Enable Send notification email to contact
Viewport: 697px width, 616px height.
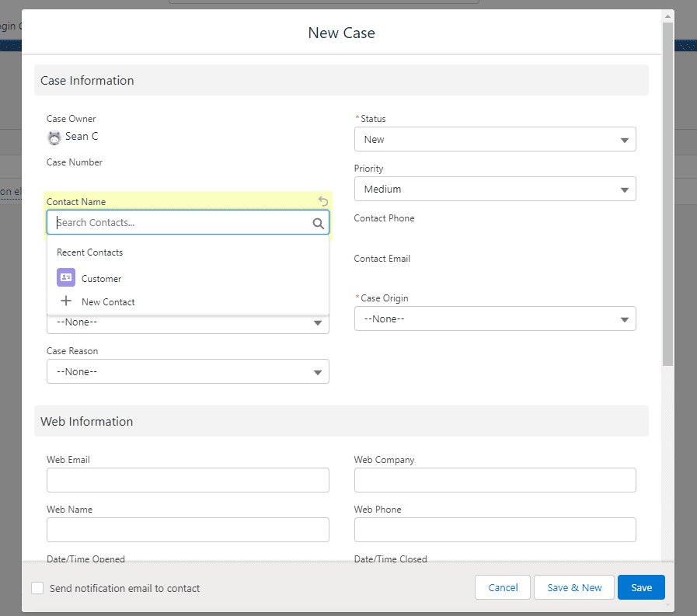point(37,588)
